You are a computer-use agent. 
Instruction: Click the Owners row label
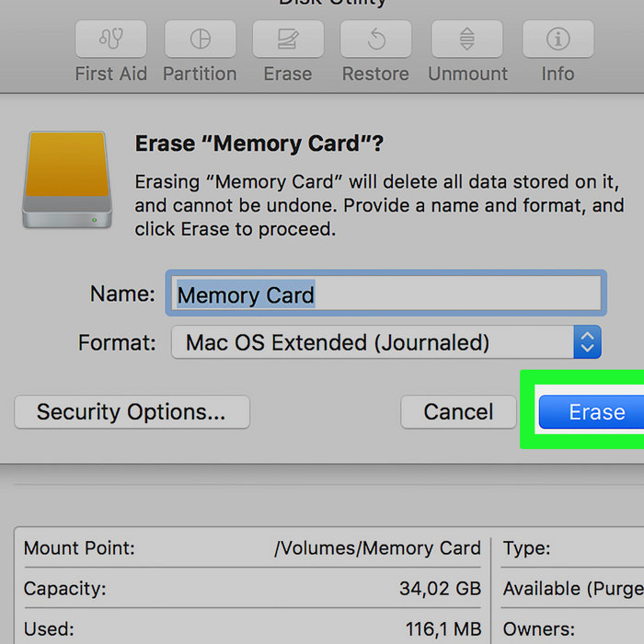pos(539,629)
